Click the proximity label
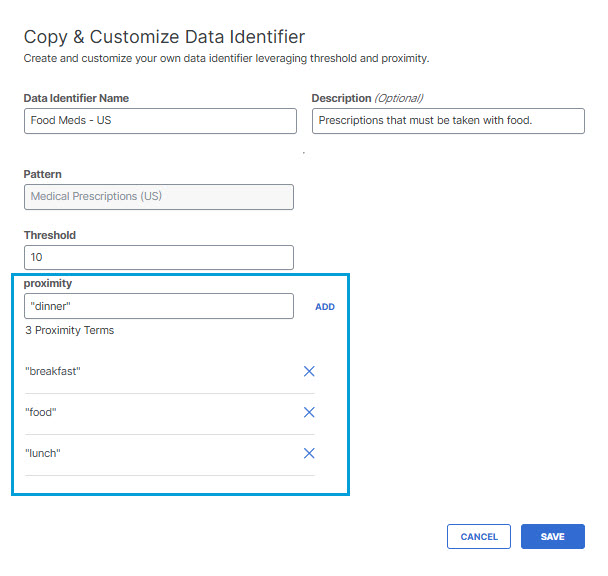The width and height of the screenshot is (608, 576). [48, 284]
